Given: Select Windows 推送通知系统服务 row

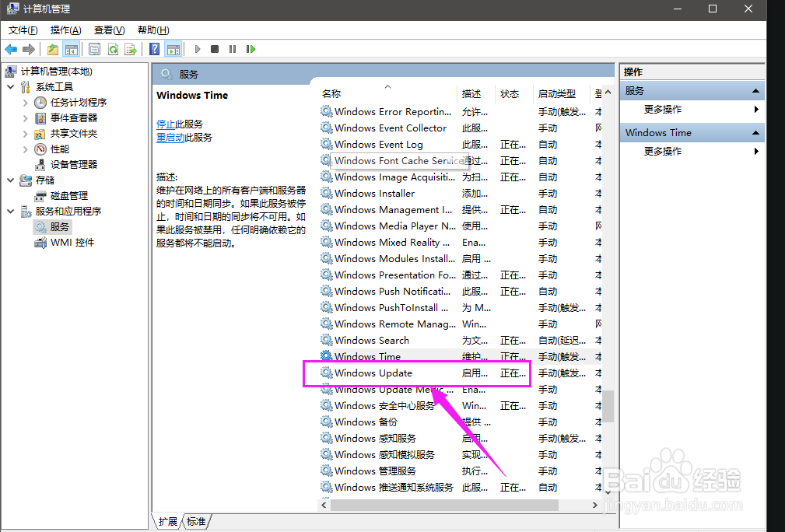Looking at the screenshot, I should click(461, 488).
